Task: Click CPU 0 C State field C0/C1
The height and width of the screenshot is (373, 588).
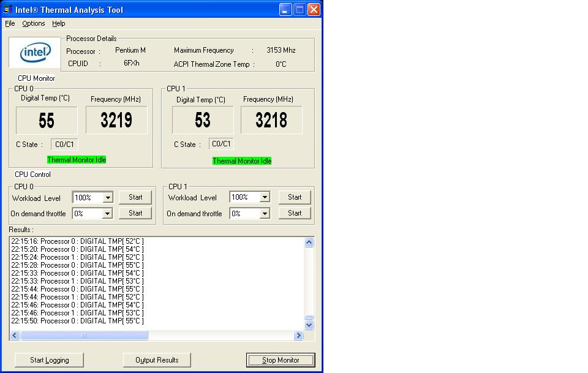Action: pyautogui.click(x=64, y=145)
